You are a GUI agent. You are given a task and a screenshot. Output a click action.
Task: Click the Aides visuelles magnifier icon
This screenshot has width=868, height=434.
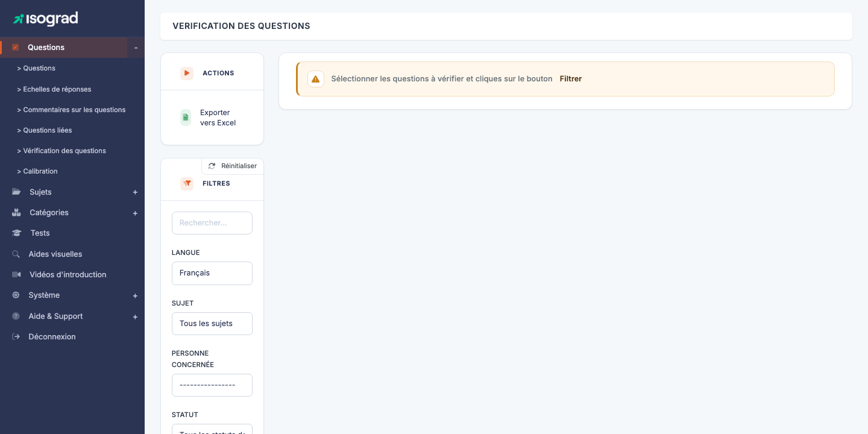(16, 254)
